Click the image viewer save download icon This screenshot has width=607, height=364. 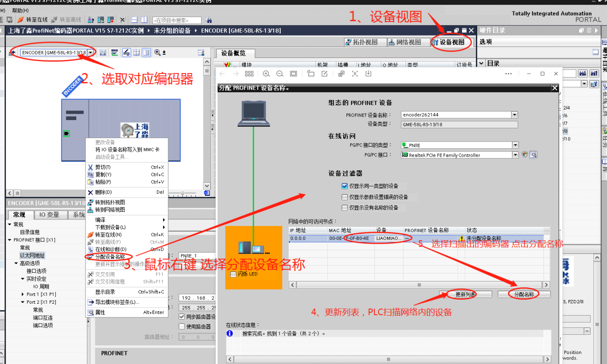(368, 74)
